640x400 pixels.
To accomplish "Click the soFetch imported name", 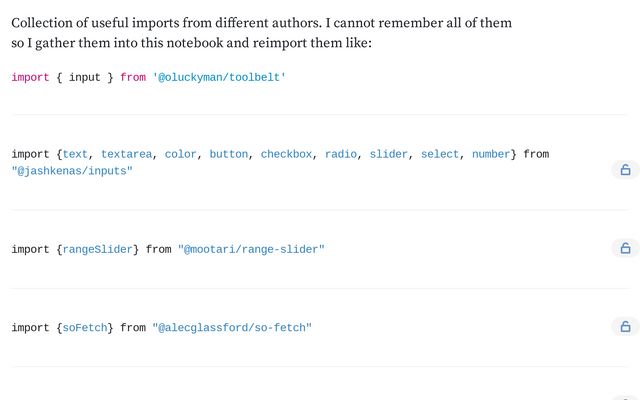I will point(85,328).
